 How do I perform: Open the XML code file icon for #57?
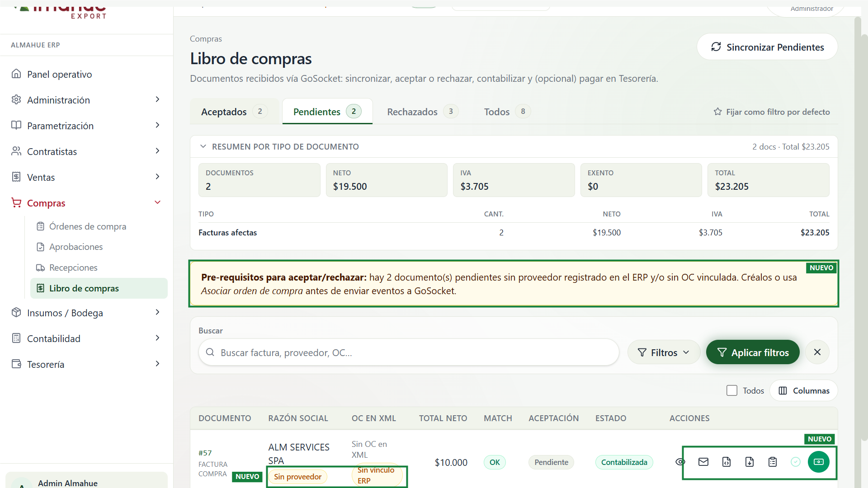[726, 462]
